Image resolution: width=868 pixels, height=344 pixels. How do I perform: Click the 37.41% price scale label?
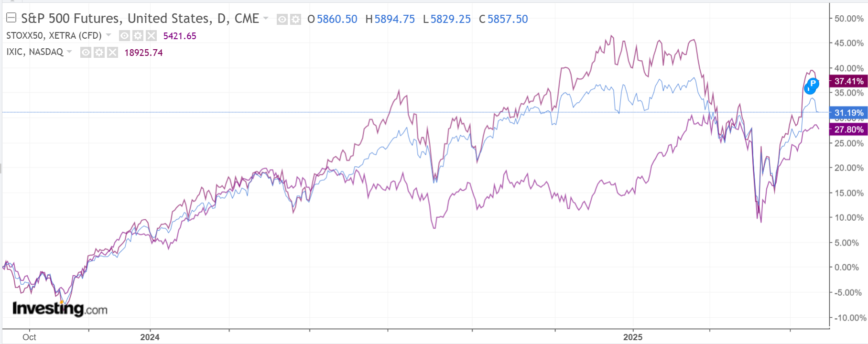coord(848,81)
